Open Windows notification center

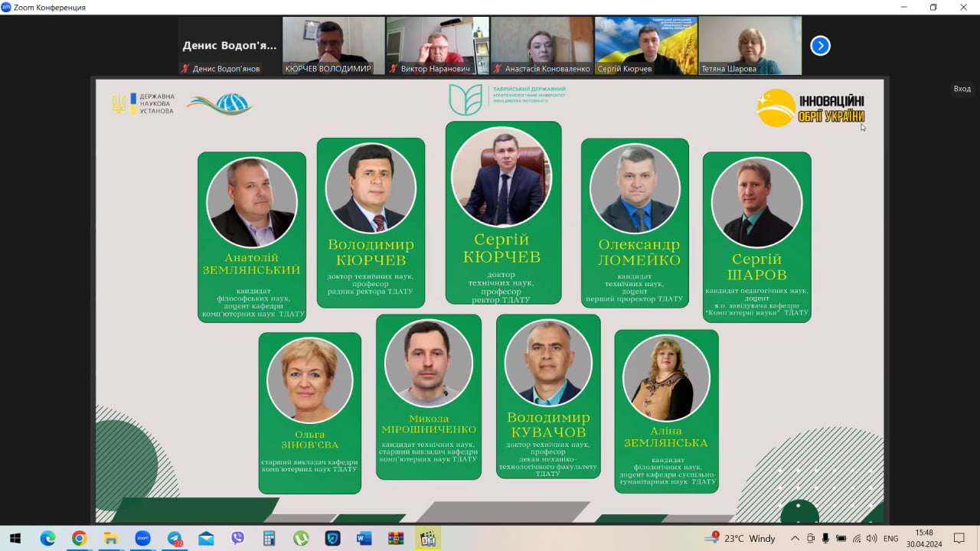[x=959, y=538]
